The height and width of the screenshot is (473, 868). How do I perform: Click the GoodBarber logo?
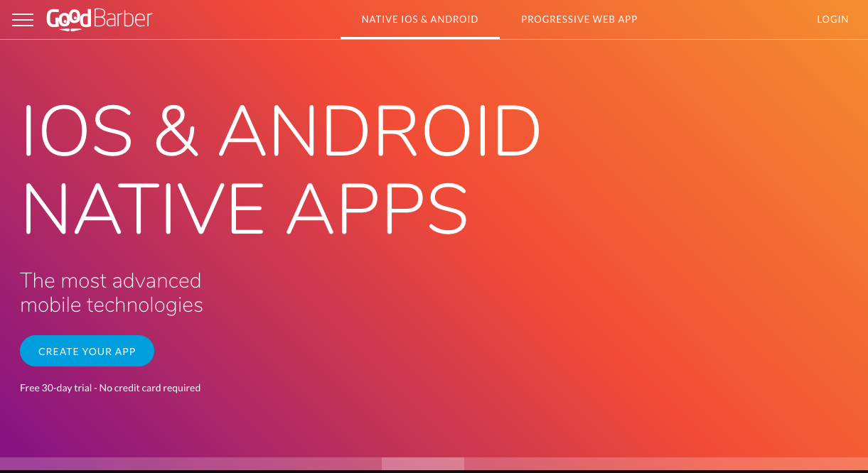pyautogui.click(x=100, y=19)
